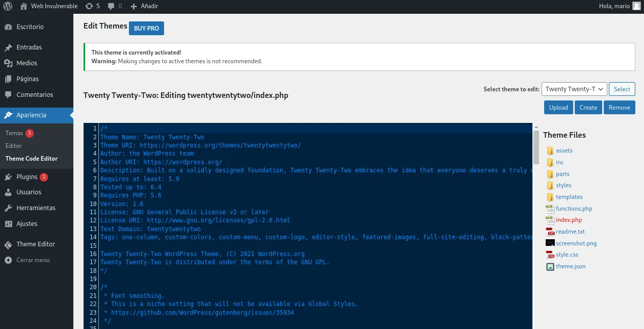Open the updates icon showing 5
Viewport: 644px width, 329px height.
90,6
